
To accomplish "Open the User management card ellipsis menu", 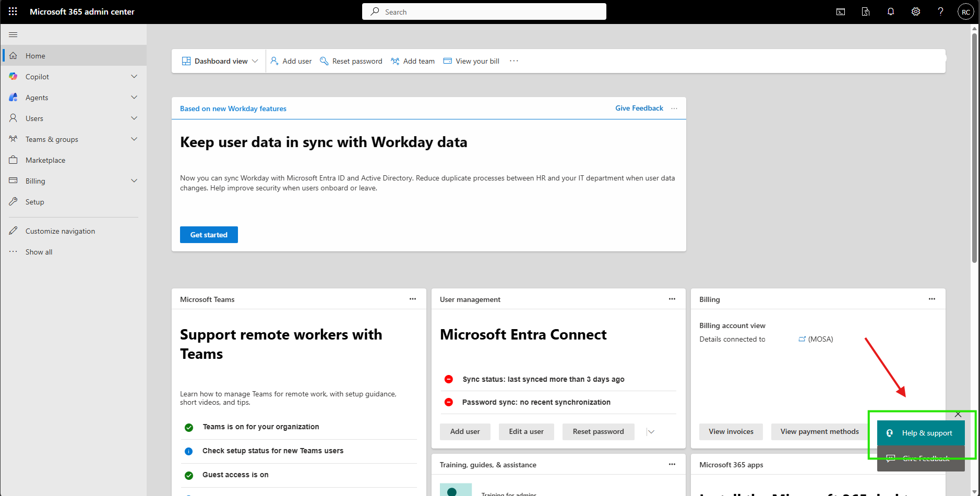I will (672, 299).
